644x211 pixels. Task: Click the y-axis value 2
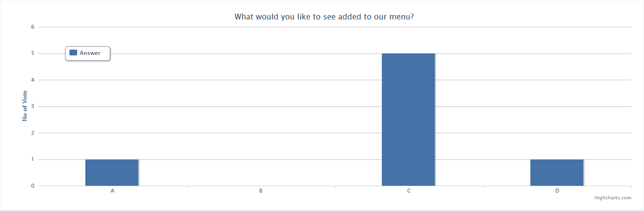click(33, 133)
